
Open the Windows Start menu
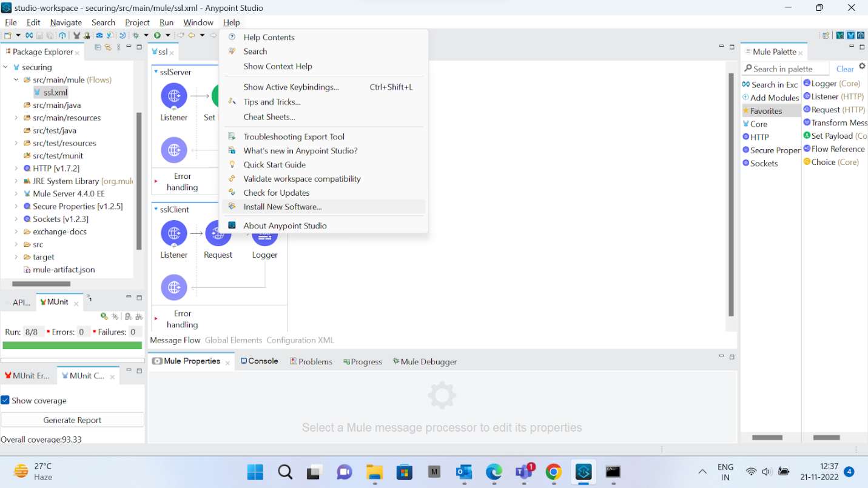coord(255,472)
